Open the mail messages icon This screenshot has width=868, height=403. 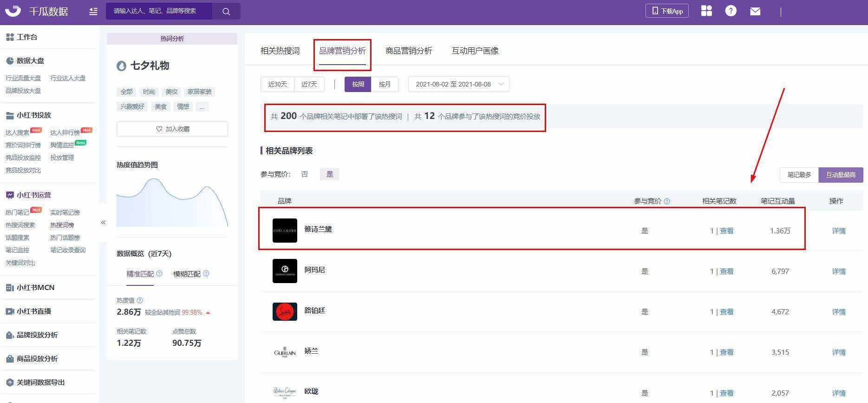coord(755,11)
